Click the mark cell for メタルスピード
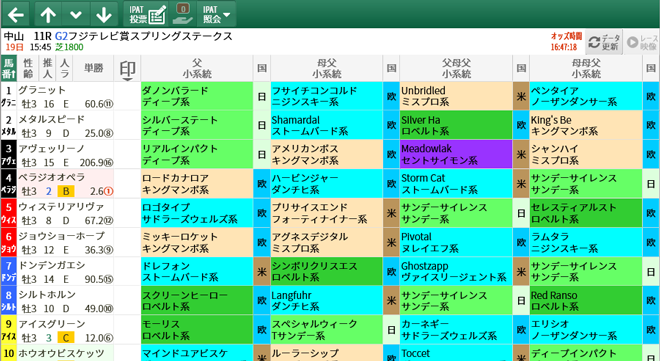Screen dimensions: 660x361 (x=127, y=125)
